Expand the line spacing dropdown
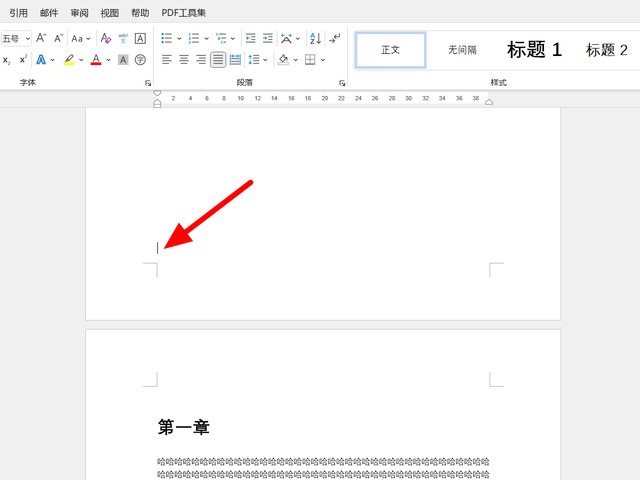640x480 pixels. pyautogui.click(x=266, y=60)
